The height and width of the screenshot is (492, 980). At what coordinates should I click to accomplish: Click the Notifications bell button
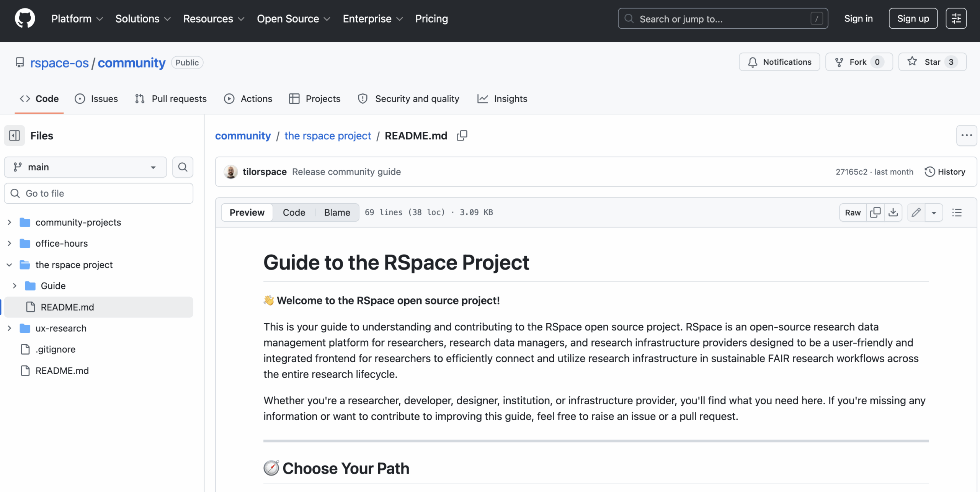(779, 62)
